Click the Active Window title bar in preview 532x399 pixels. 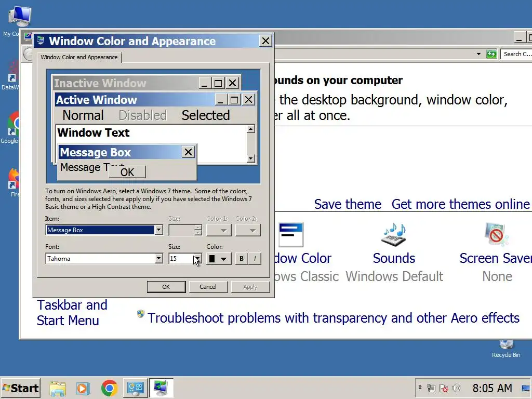[135, 100]
